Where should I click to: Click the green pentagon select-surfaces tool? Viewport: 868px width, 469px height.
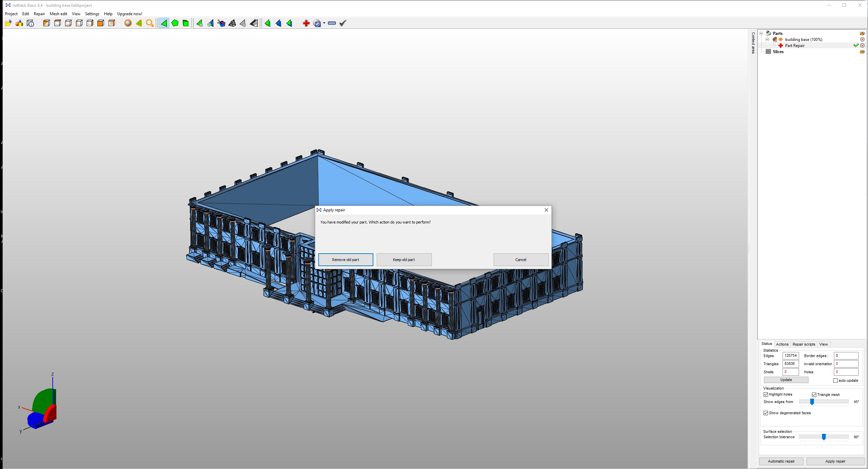pyautogui.click(x=175, y=23)
